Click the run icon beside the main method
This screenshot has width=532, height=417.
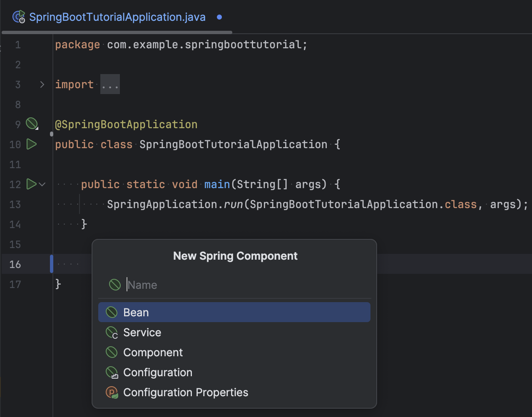click(31, 184)
